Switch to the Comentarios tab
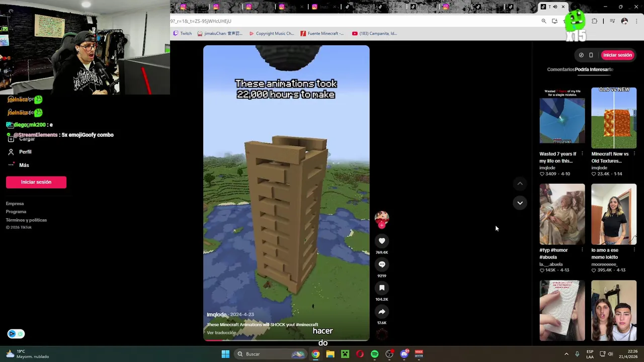 [x=560, y=69]
